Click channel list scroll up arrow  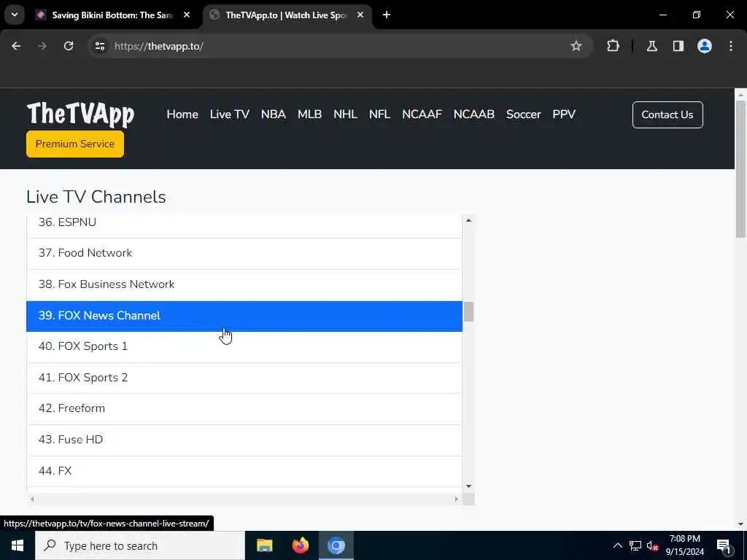coord(468,220)
